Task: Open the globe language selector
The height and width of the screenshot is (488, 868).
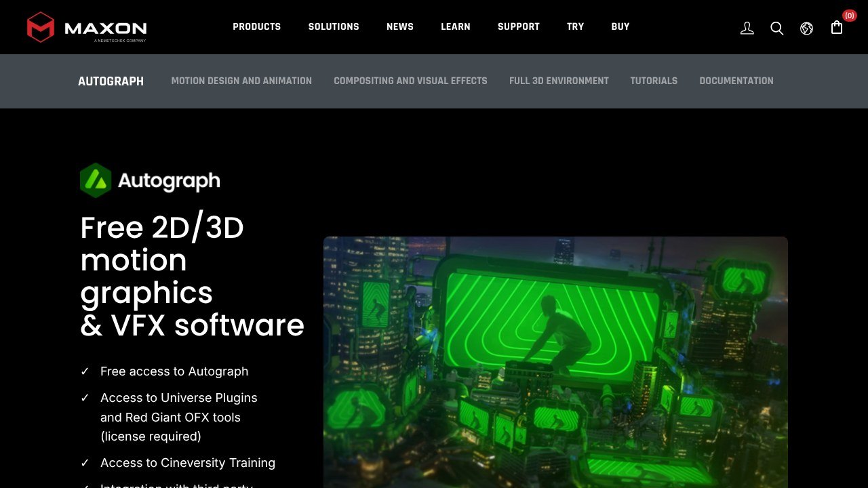Action: (806, 28)
